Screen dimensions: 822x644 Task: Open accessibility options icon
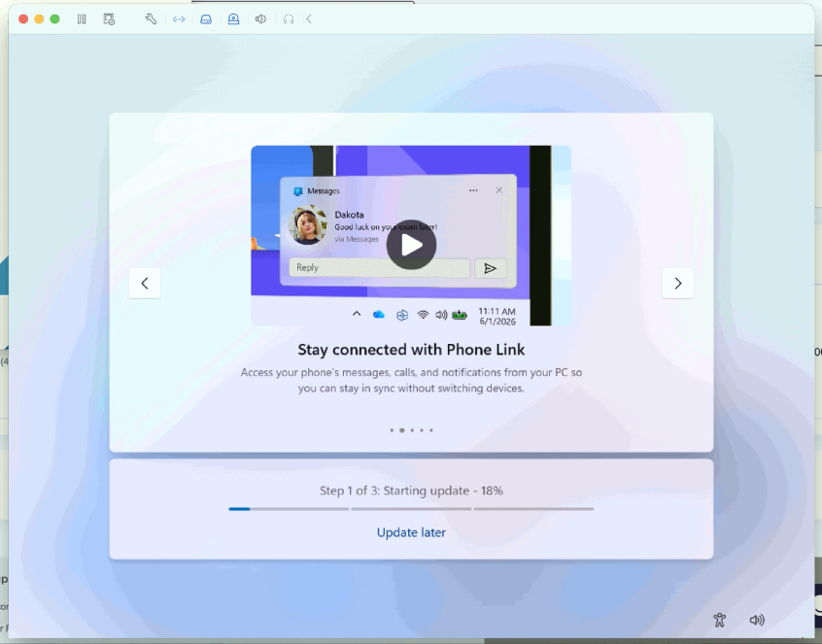719,621
